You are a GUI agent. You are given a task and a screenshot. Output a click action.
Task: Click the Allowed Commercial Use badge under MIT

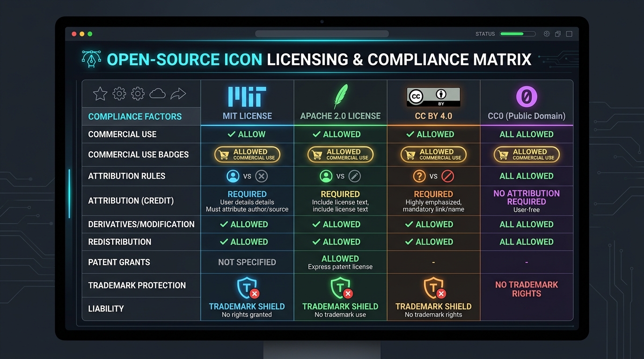coord(247,154)
